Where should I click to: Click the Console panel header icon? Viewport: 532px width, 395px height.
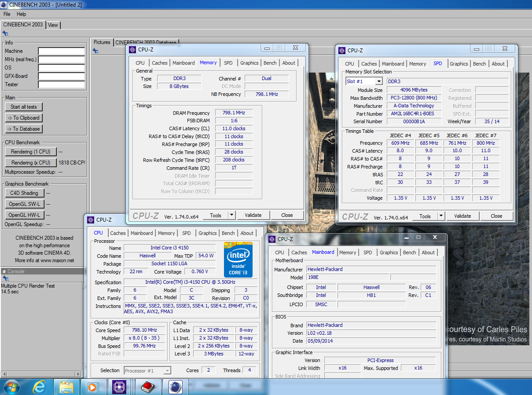(x=4, y=271)
